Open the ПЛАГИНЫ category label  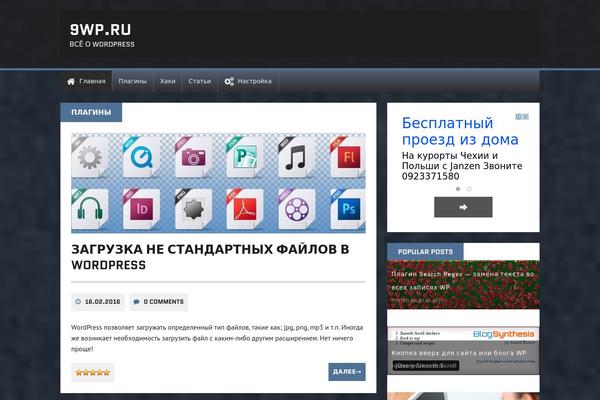[91, 112]
